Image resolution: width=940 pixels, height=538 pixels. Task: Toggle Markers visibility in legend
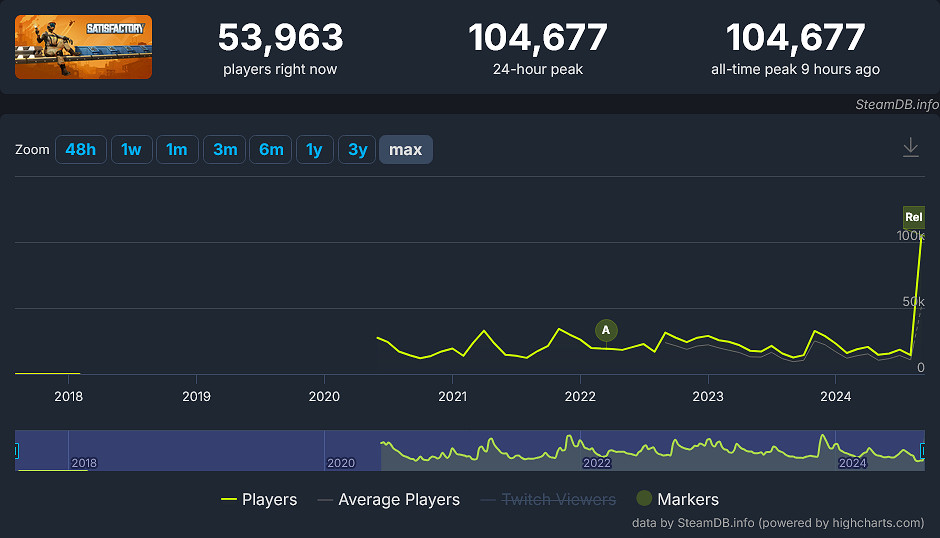point(677,499)
